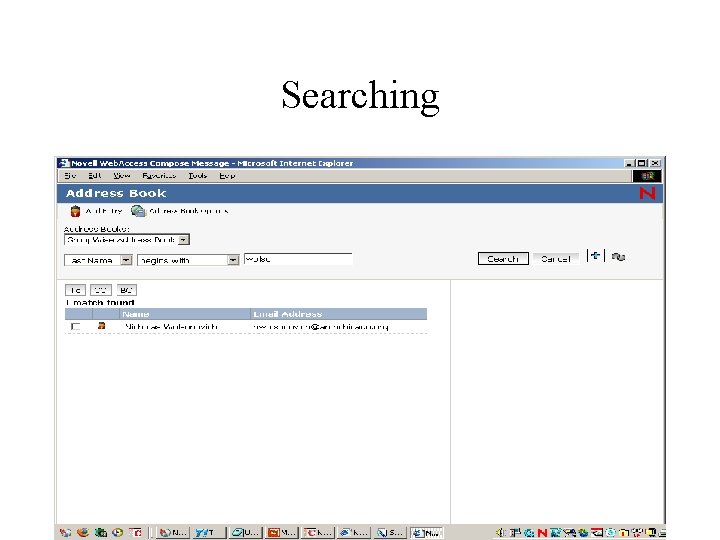The width and height of the screenshot is (720, 540).
Task: Click the email address in the result row
Action: point(321,327)
